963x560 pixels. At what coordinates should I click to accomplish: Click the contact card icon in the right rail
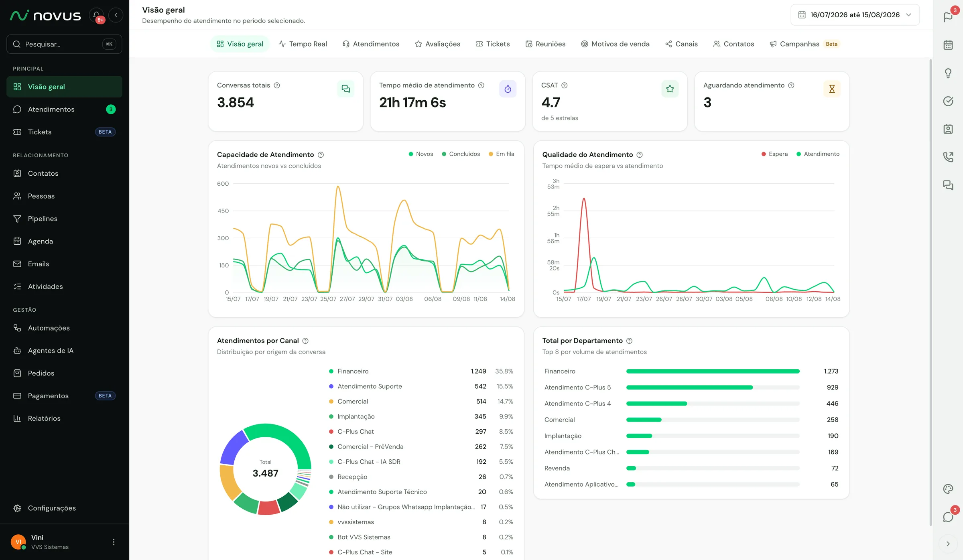click(948, 129)
